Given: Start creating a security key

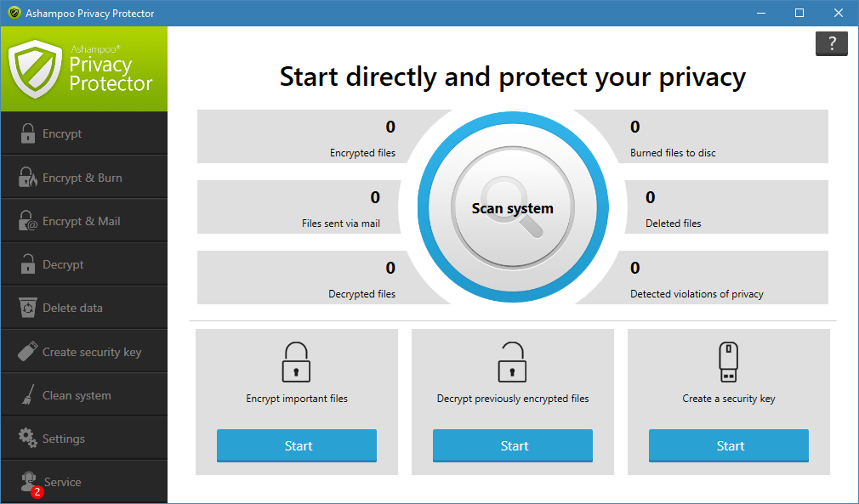Looking at the screenshot, I should coord(729,445).
